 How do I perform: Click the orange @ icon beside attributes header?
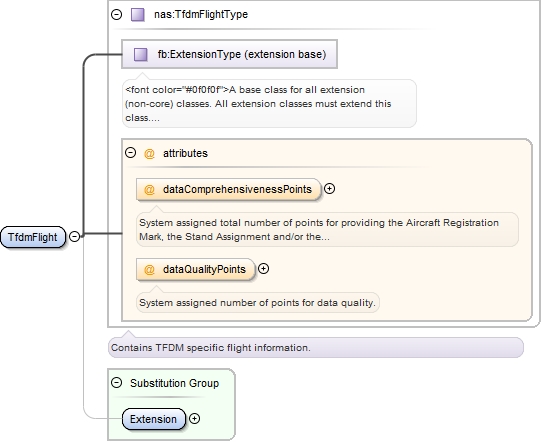coord(149,153)
